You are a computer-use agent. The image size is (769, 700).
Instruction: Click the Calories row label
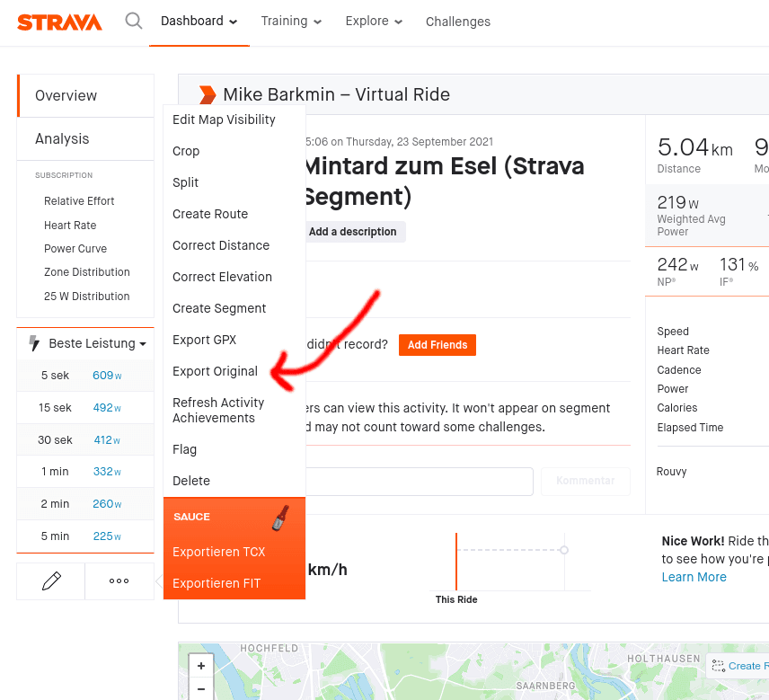(x=676, y=408)
